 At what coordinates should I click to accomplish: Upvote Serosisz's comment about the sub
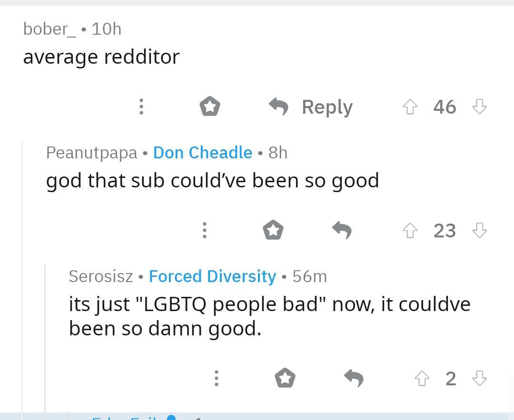pyautogui.click(x=422, y=378)
